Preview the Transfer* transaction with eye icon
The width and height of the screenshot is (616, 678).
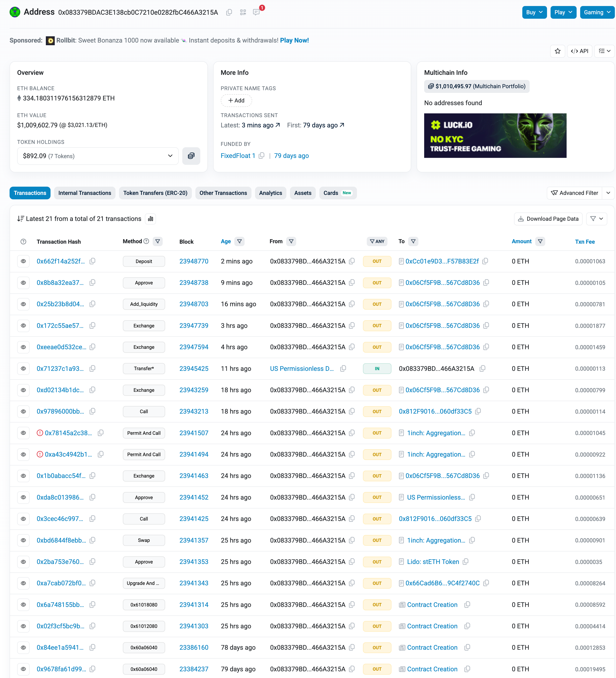(23, 369)
